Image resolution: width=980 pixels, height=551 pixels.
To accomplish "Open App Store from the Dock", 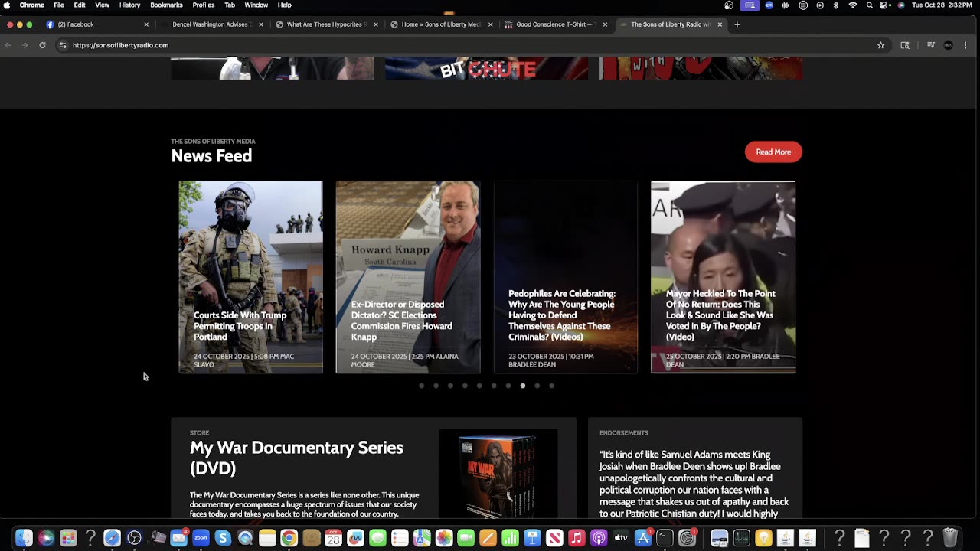I will tap(643, 538).
